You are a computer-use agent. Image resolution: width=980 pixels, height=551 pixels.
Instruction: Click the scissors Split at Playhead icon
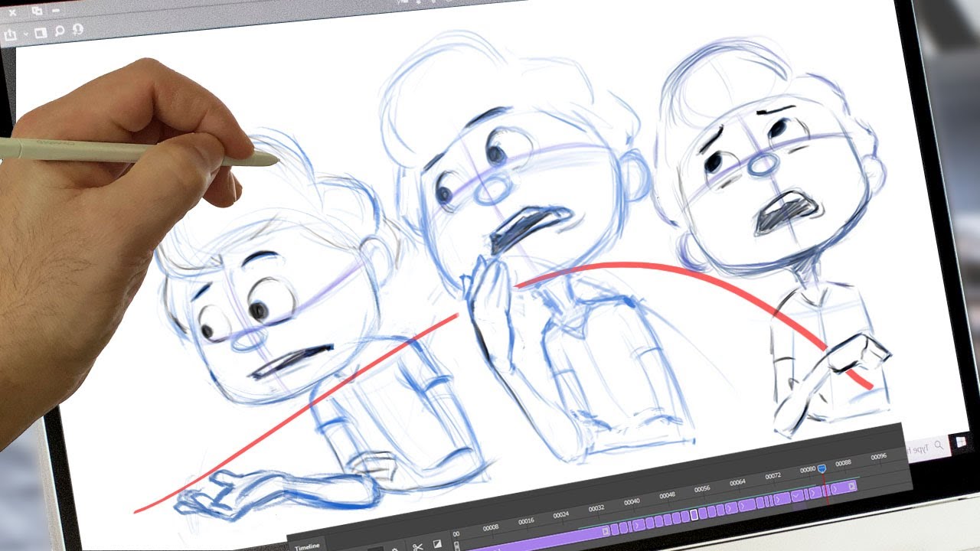pyautogui.click(x=417, y=546)
